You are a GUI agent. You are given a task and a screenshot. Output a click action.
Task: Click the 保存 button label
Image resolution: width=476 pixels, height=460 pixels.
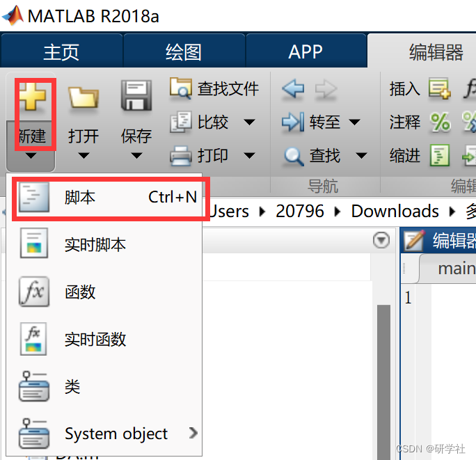136,136
